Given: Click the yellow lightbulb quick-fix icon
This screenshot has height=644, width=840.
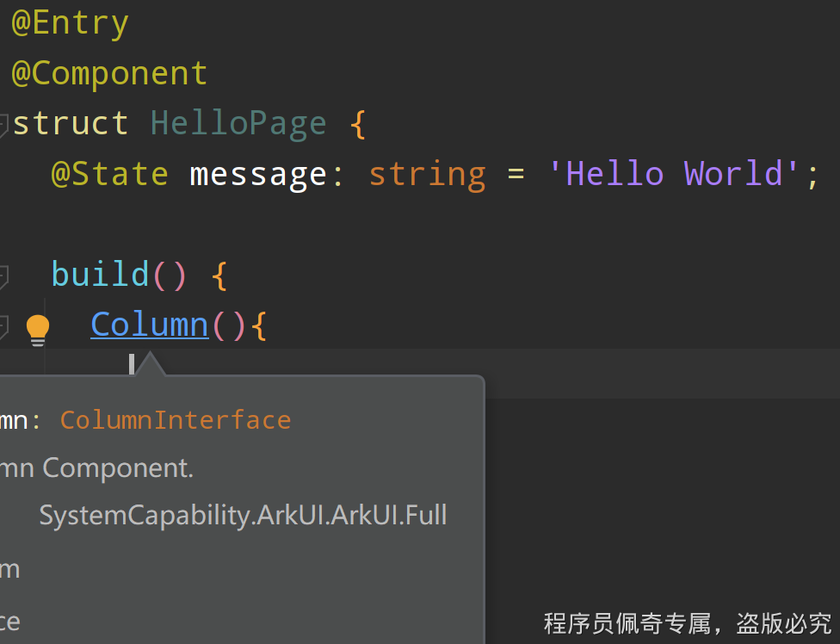Looking at the screenshot, I should click(x=37, y=329).
